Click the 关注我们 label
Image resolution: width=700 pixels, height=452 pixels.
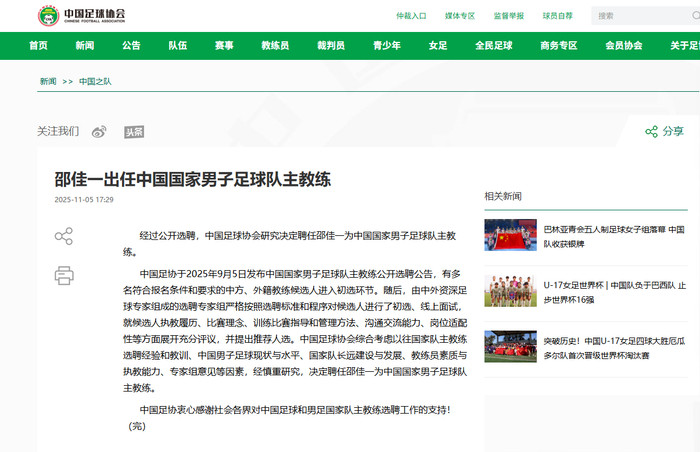pos(58,131)
